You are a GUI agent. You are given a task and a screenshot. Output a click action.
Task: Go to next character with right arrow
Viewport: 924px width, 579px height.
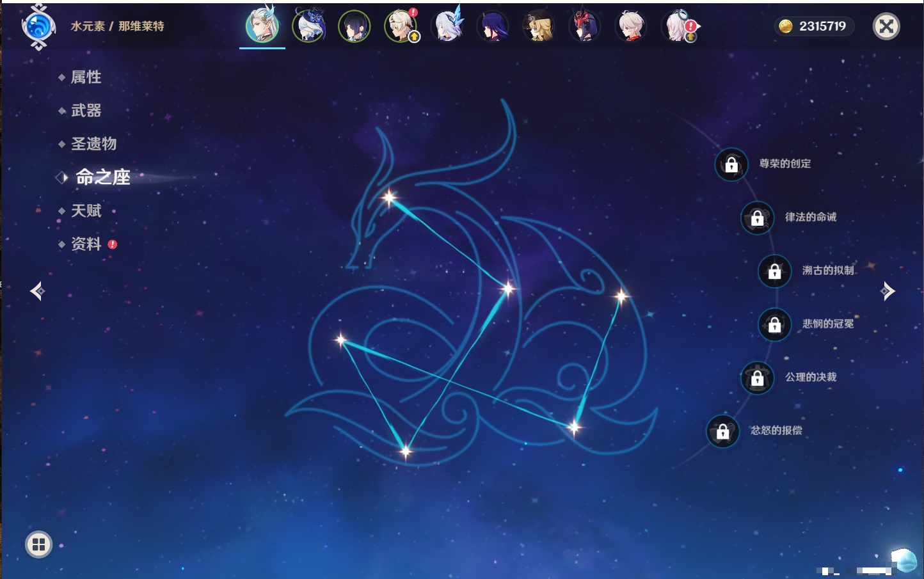(x=888, y=291)
